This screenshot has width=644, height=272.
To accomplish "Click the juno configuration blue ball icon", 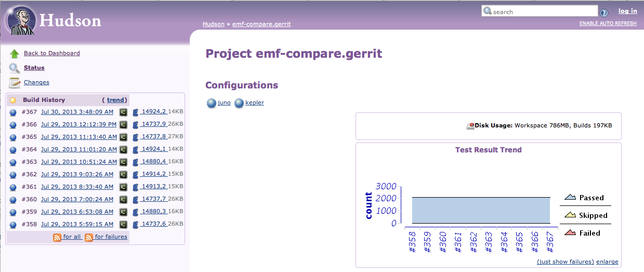I will point(211,103).
